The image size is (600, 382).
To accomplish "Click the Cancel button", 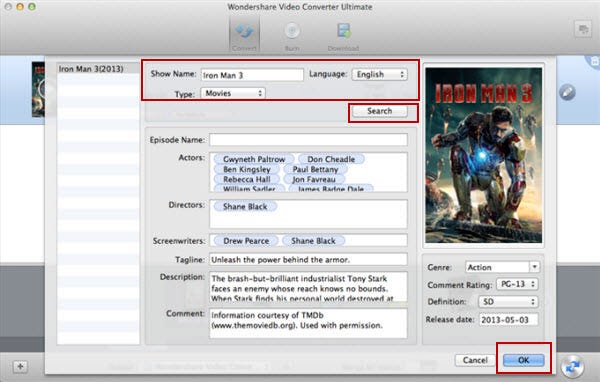I will [475, 360].
